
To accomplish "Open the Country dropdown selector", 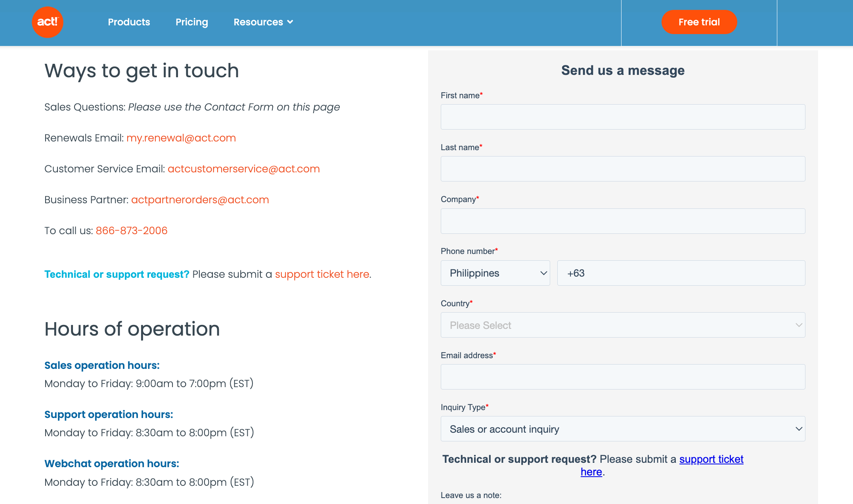I will (x=622, y=325).
